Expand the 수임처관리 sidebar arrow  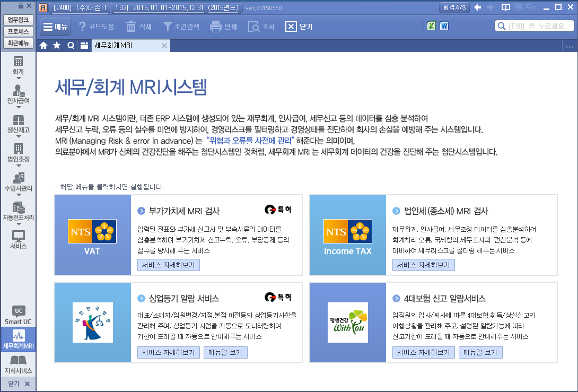point(18,194)
